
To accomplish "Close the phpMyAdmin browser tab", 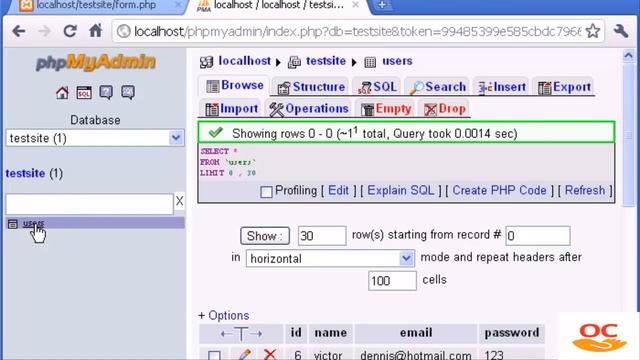I will 355,5.
